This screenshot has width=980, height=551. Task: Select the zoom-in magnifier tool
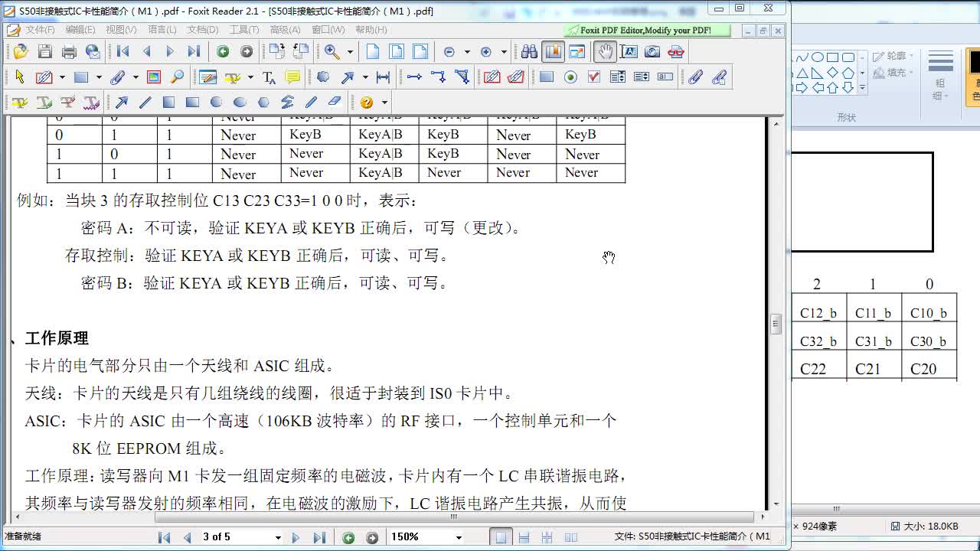pyautogui.click(x=332, y=52)
